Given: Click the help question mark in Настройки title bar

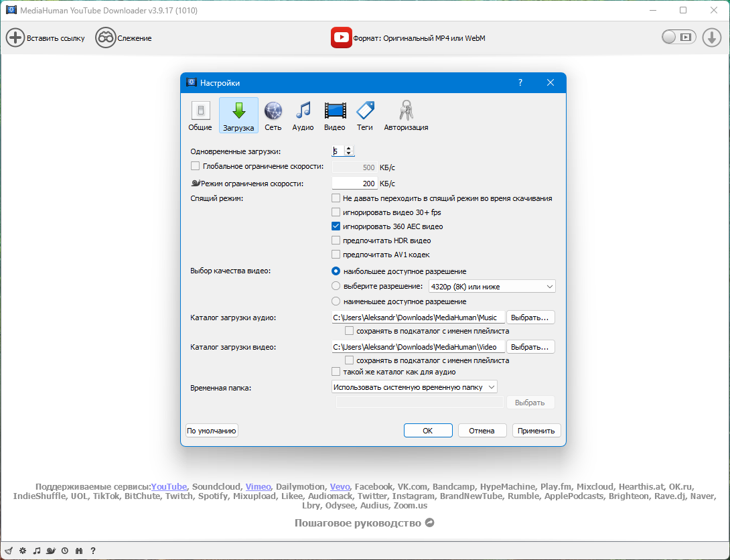Looking at the screenshot, I should [520, 82].
